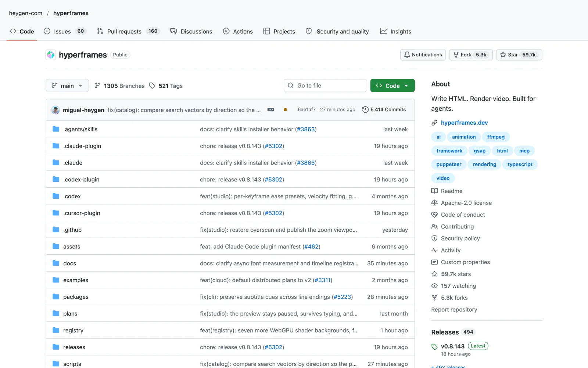Viewport: 588px width, 368px height.
Task: Switch to the Issues tab
Action: click(x=65, y=31)
